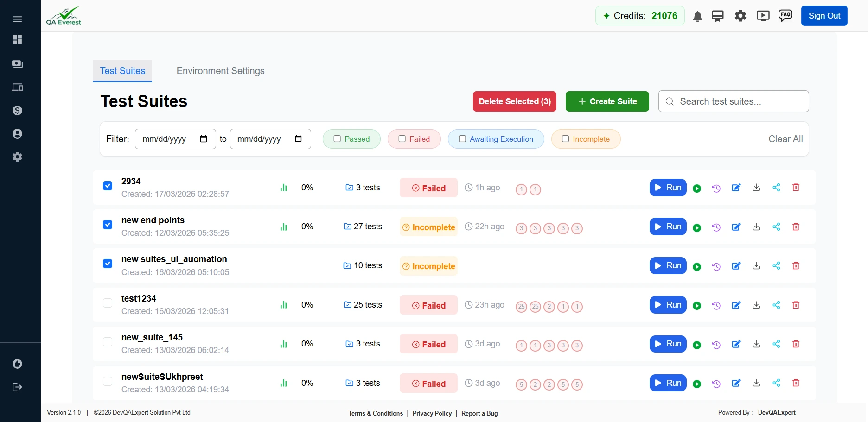Screen dimensions: 868x422
Task: Click the logout icon in sidebar
Action: click(x=17, y=387)
